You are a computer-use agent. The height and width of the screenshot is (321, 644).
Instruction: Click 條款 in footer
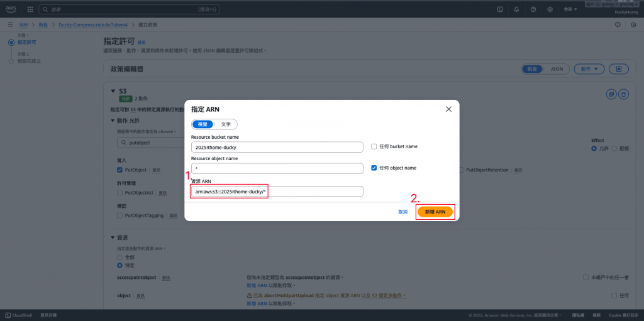coord(597,315)
